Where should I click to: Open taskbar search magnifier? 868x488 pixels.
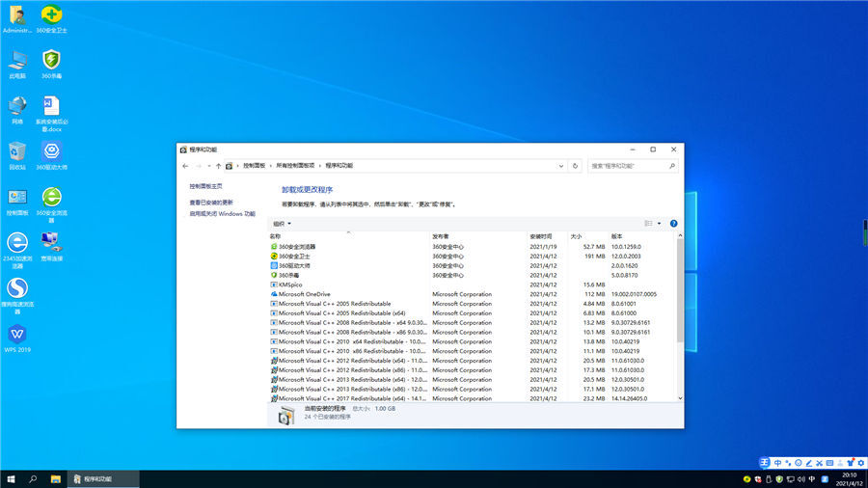(33, 479)
